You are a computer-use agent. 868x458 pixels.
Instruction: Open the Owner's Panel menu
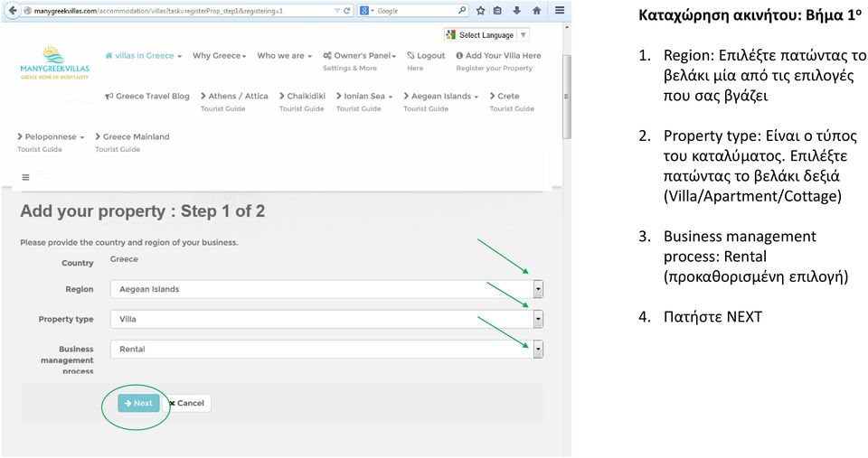pyautogui.click(x=359, y=55)
